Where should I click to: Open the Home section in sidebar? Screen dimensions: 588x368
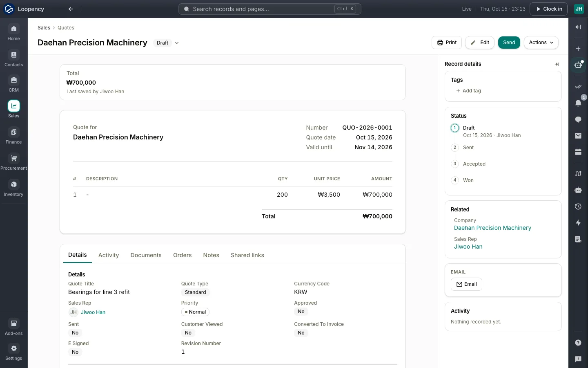coord(13,32)
